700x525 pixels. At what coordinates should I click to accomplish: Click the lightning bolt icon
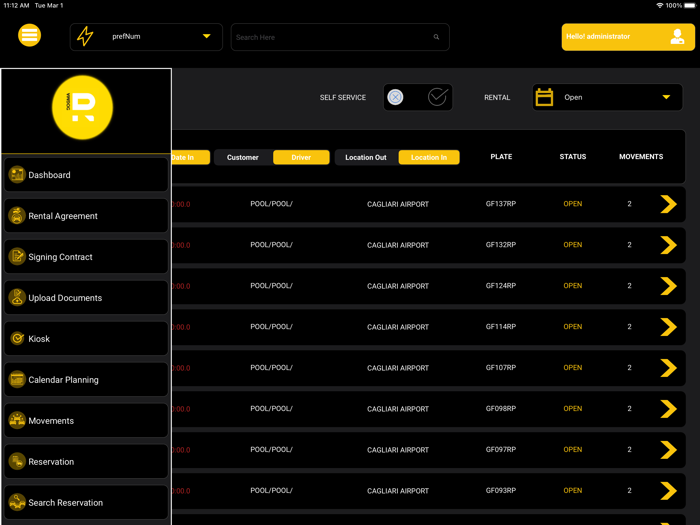point(85,36)
